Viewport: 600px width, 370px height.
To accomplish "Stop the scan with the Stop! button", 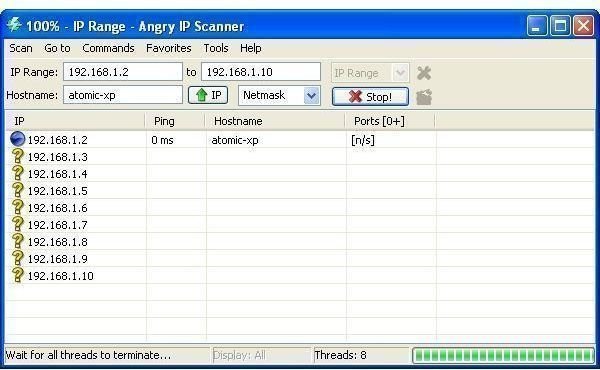I will click(x=370, y=96).
